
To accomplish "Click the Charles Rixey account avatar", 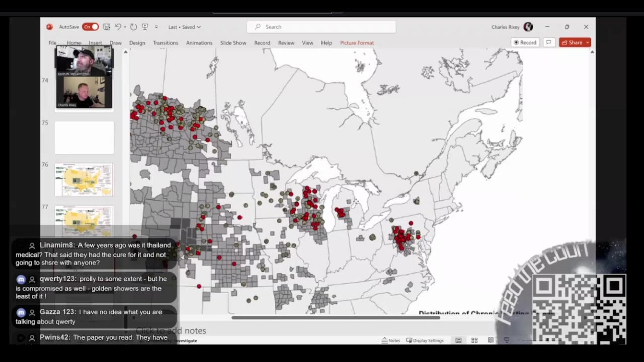I will pyautogui.click(x=528, y=27).
